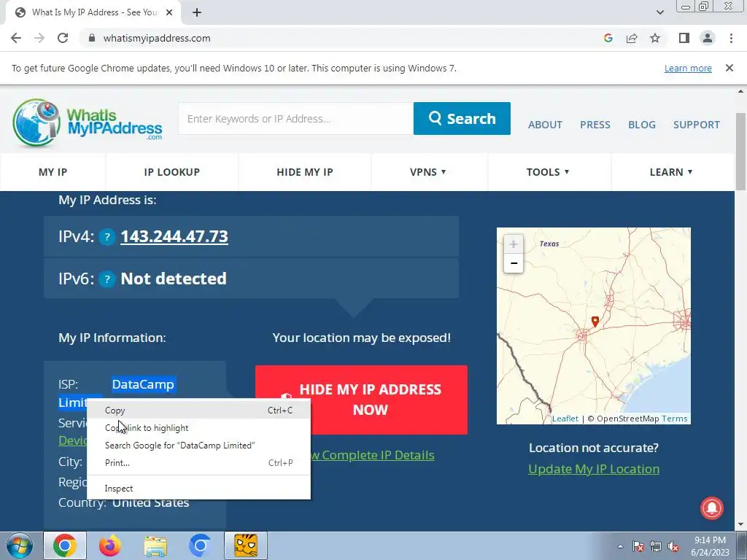Click the padlock site info icon

92,38
